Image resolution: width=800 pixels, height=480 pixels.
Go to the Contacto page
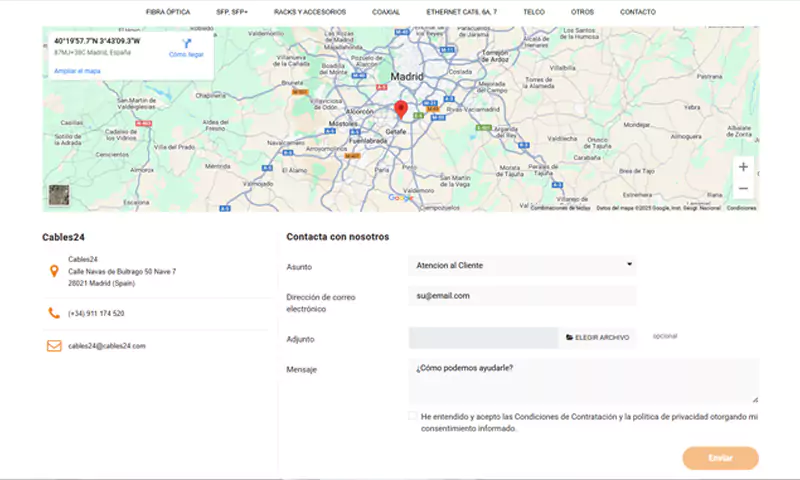638,12
